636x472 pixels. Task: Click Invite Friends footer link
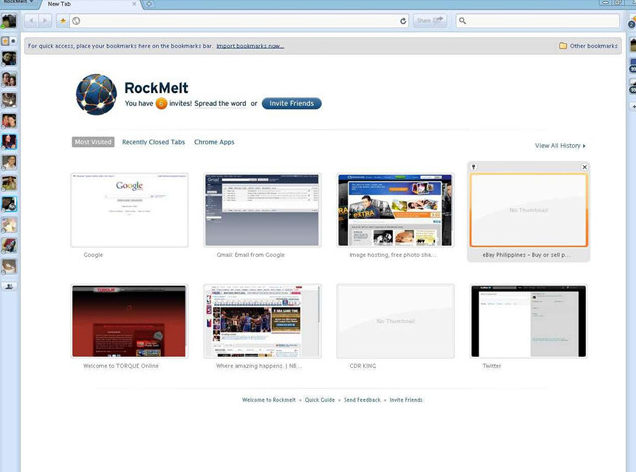(406, 400)
